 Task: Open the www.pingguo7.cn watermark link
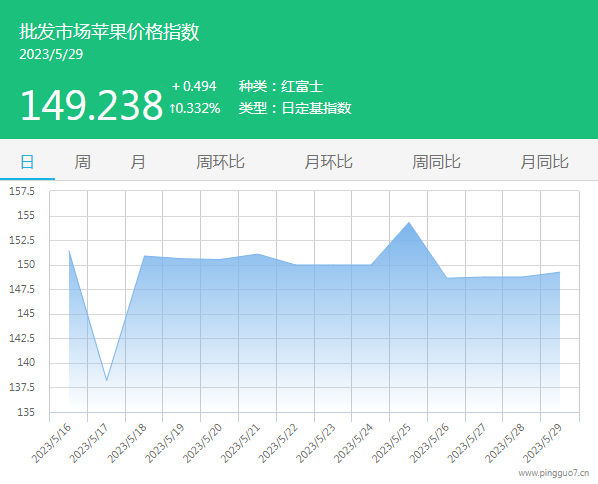[553, 473]
